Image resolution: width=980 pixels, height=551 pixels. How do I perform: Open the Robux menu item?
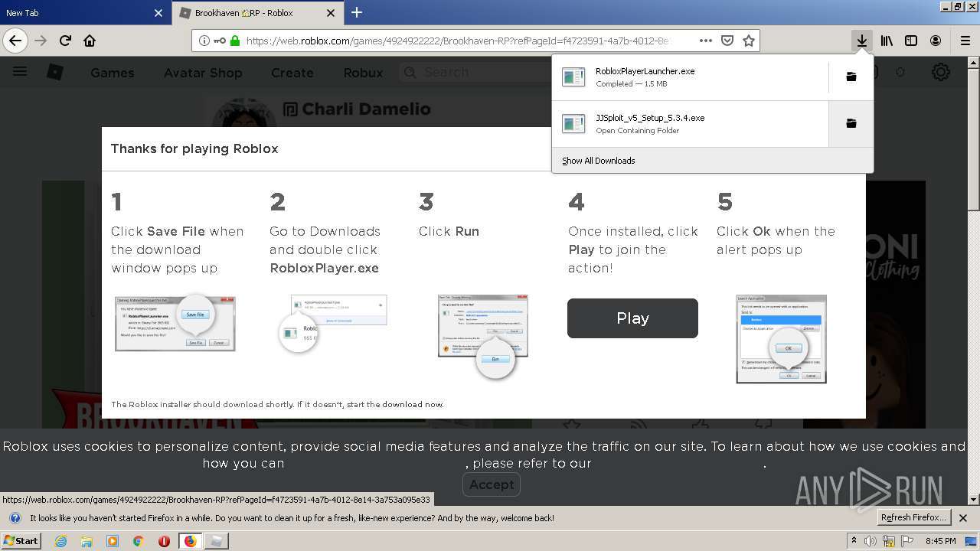363,73
